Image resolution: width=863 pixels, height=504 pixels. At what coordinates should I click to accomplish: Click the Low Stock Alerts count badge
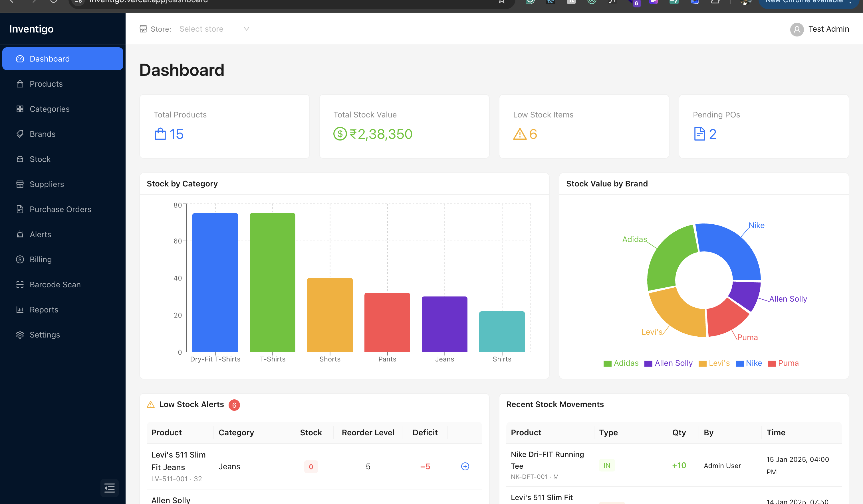[235, 405]
